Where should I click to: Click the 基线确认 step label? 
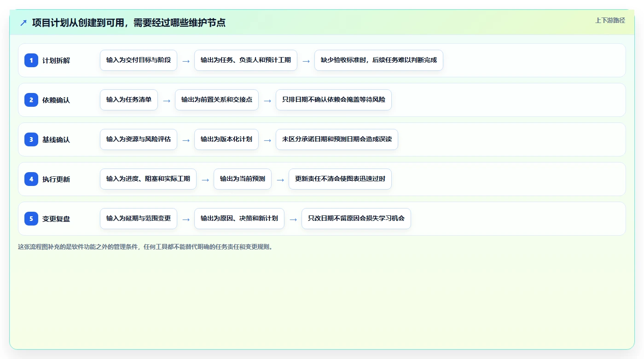56,140
